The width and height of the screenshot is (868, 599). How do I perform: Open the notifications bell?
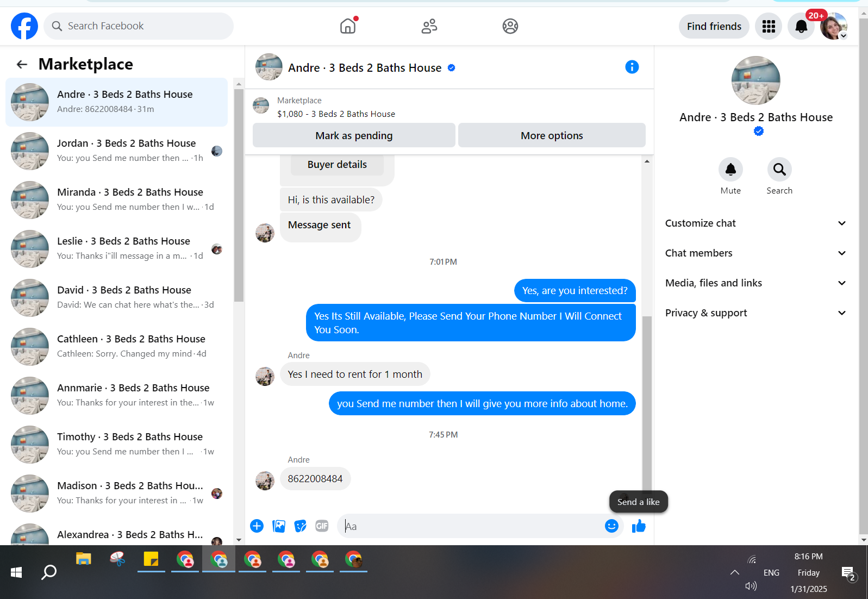click(x=801, y=26)
